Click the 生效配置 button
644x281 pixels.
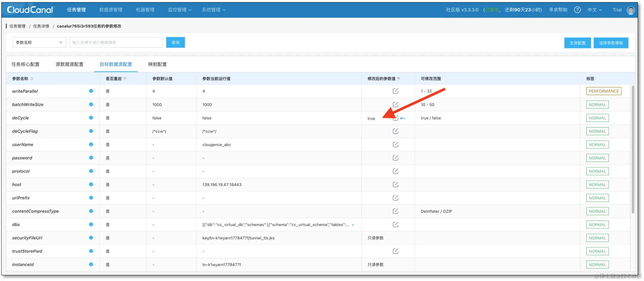[577, 43]
